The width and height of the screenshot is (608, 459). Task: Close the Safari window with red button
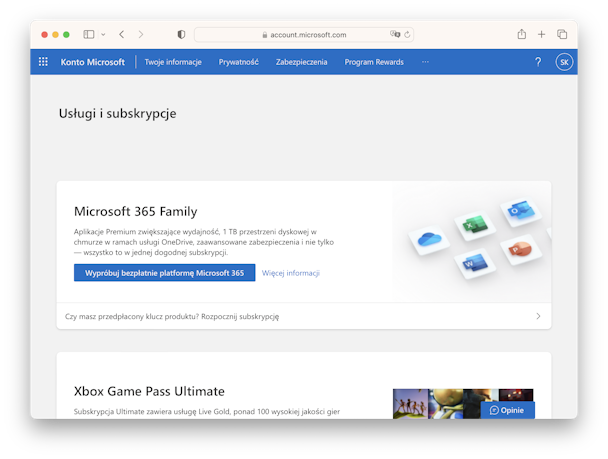pyautogui.click(x=45, y=35)
